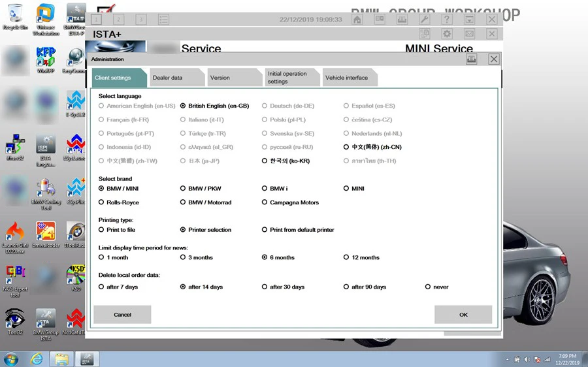
Task: Open Initial operation settings tab
Action: [x=292, y=78]
